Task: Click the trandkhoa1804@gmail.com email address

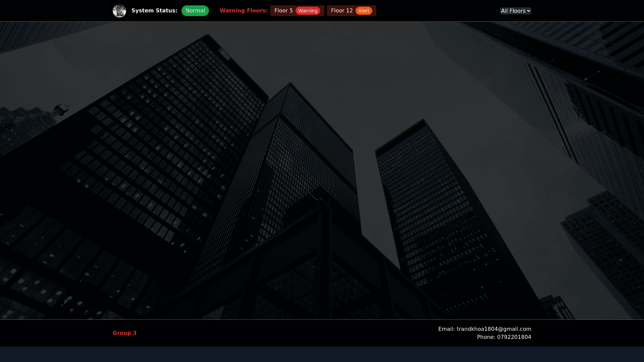Action: click(494, 329)
